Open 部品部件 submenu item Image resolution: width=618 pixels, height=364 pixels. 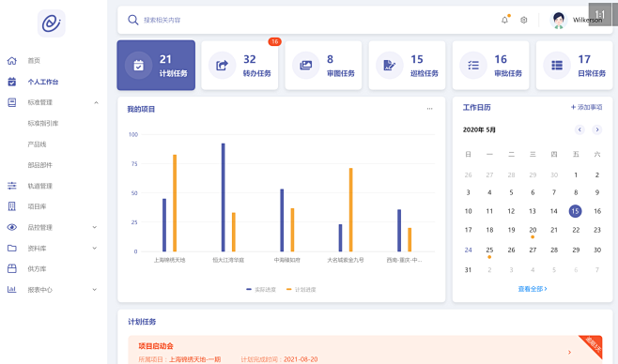tap(39, 165)
